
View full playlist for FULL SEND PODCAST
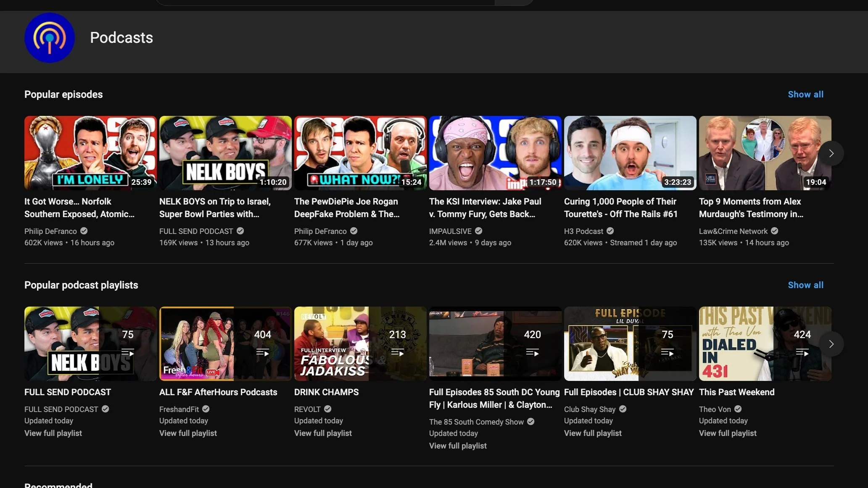coord(53,433)
